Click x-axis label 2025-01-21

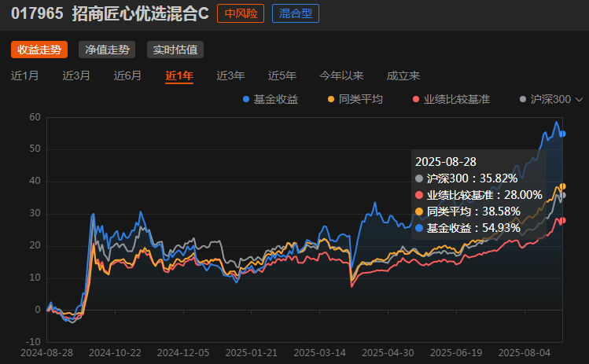tap(252, 353)
